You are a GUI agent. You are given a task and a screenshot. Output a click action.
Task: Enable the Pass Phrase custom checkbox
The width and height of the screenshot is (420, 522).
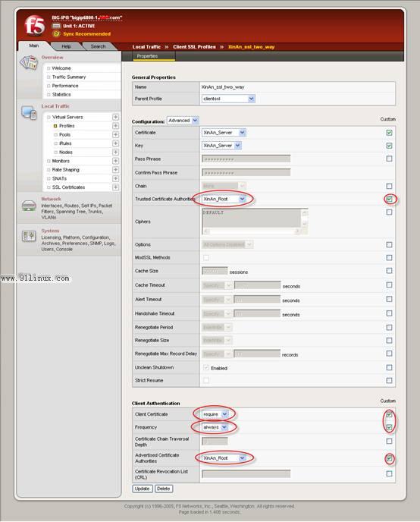(x=389, y=159)
